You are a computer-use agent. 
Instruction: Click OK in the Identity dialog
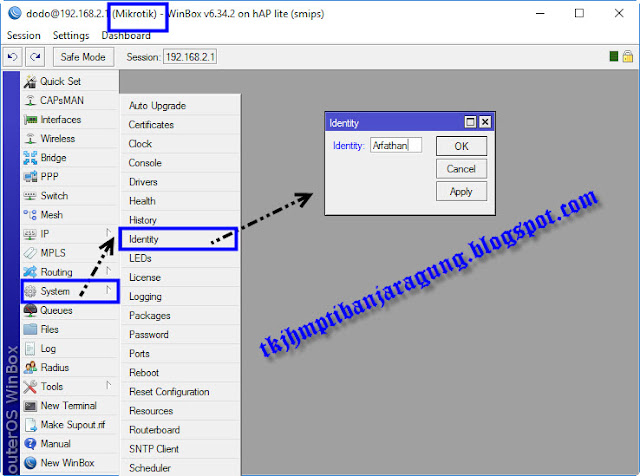coord(461,146)
